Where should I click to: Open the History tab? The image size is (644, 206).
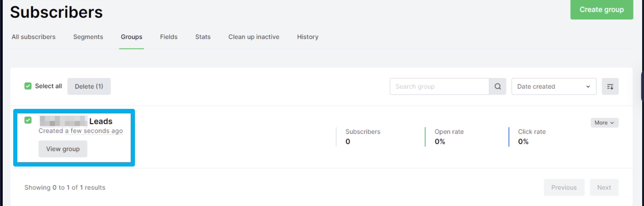(x=308, y=37)
